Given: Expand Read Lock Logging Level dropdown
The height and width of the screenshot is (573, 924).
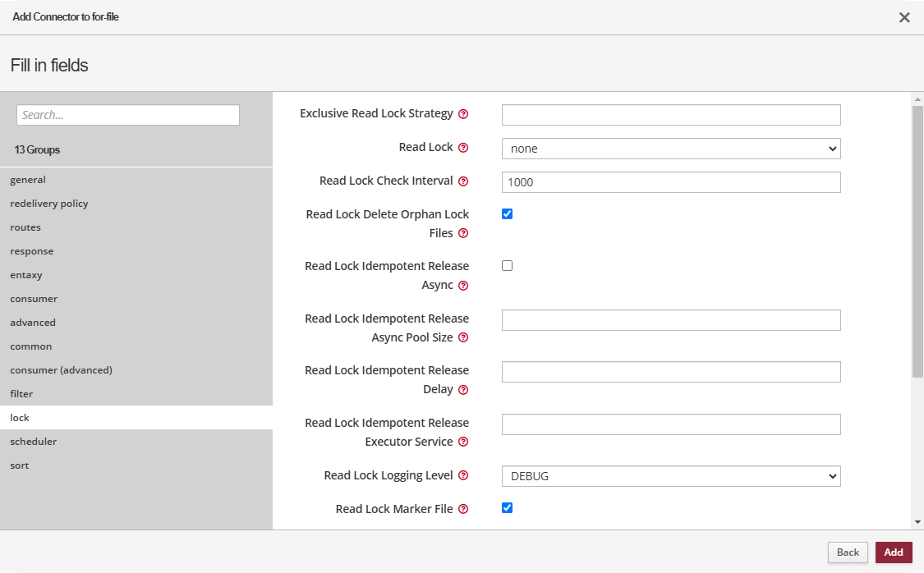Looking at the screenshot, I should (x=670, y=476).
